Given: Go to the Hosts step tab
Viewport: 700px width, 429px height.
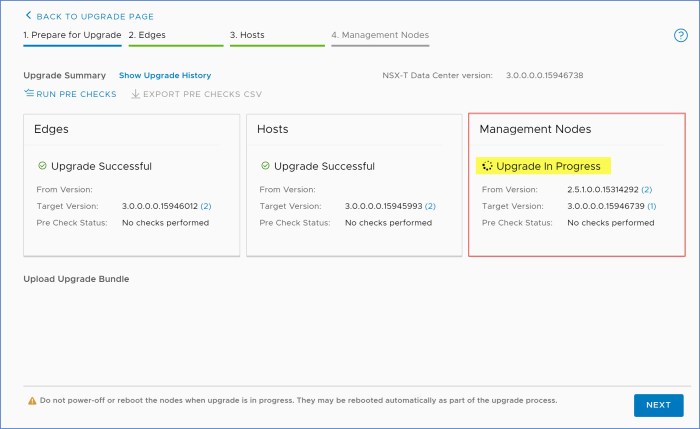Looking at the screenshot, I should [x=247, y=35].
